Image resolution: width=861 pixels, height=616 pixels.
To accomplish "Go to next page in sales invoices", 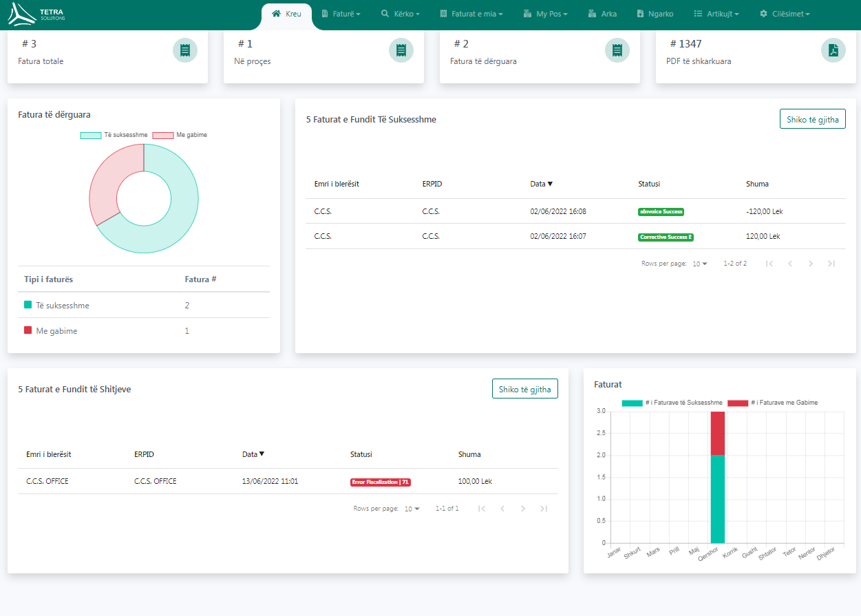I will coord(523,509).
